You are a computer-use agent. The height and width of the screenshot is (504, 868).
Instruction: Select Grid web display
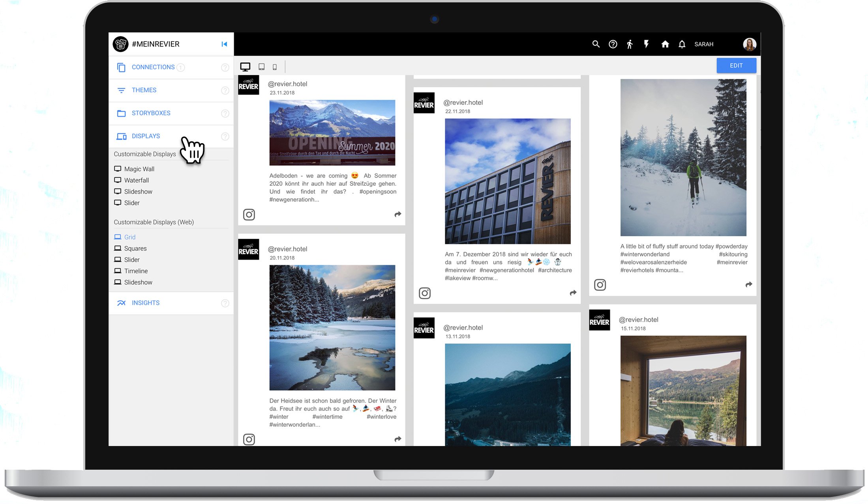coord(125,237)
